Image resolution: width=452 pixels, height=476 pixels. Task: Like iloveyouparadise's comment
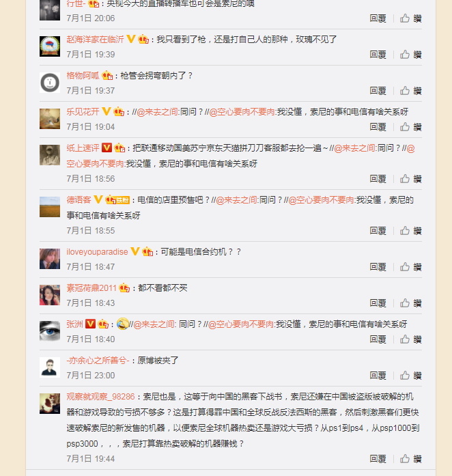tap(410, 267)
